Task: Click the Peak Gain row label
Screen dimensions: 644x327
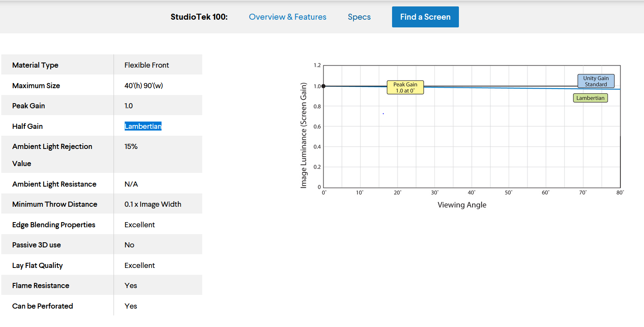Action: point(28,106)
